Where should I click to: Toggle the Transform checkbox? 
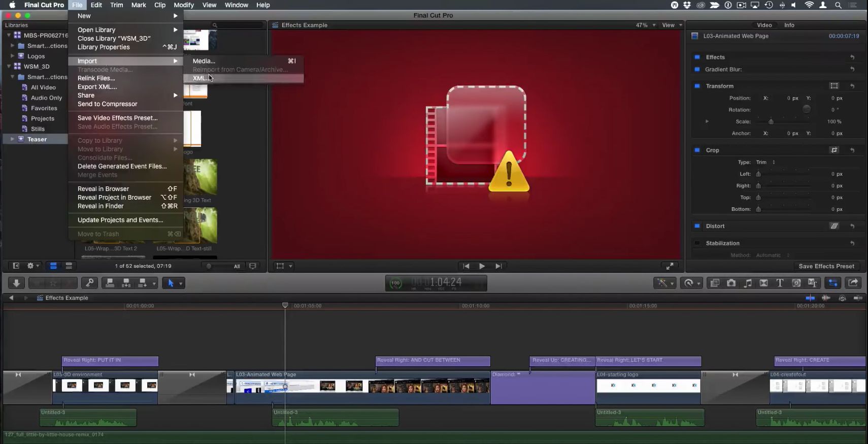(x=697, y=86)
